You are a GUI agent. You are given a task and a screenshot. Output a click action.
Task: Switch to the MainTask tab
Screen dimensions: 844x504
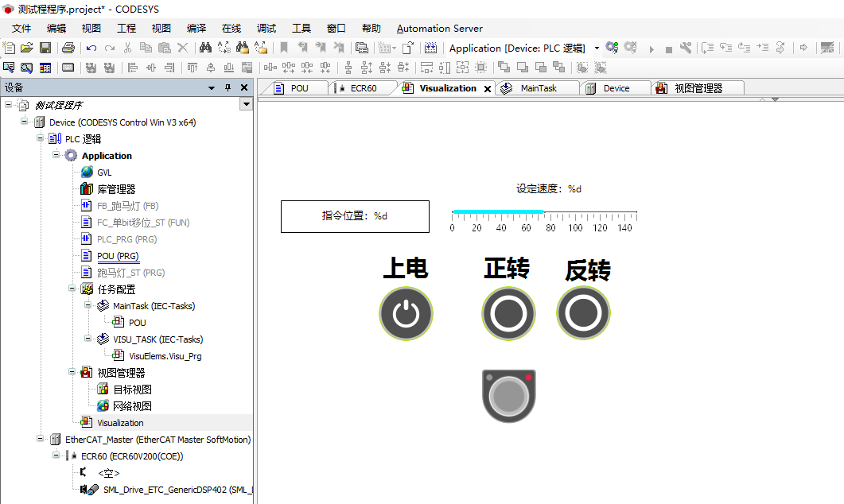[537, 88]
